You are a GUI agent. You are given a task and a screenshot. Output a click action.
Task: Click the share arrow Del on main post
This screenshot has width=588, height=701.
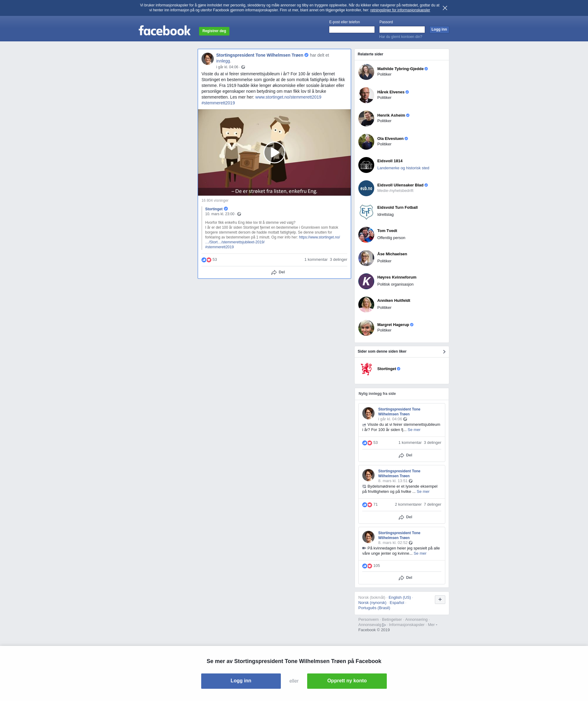pos(278,272)
